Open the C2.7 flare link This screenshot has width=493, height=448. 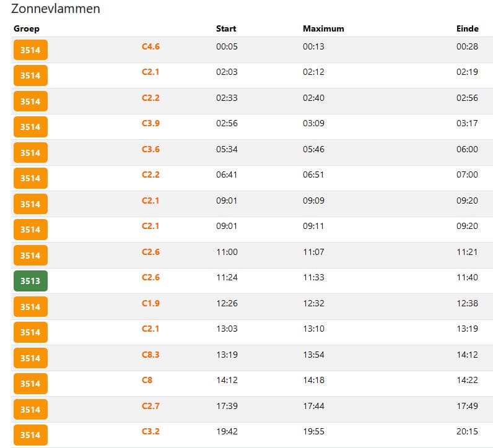(151, 405)
